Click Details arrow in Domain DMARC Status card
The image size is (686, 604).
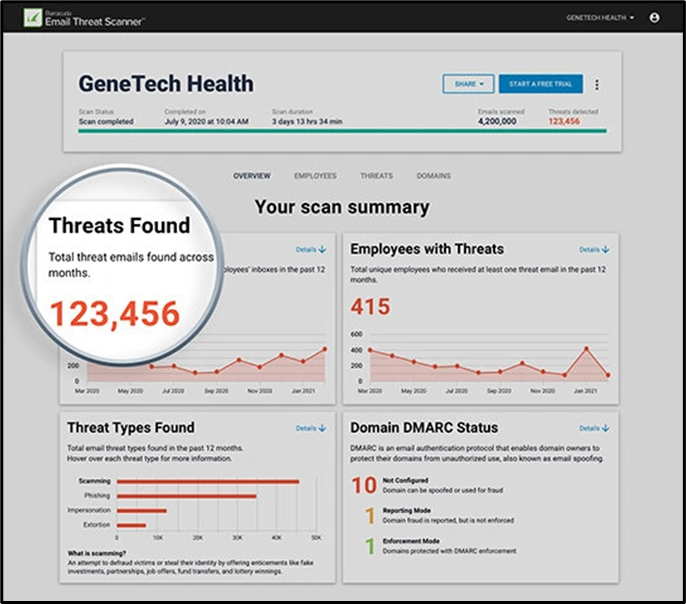pyautogui.click(x=594, y=428)
